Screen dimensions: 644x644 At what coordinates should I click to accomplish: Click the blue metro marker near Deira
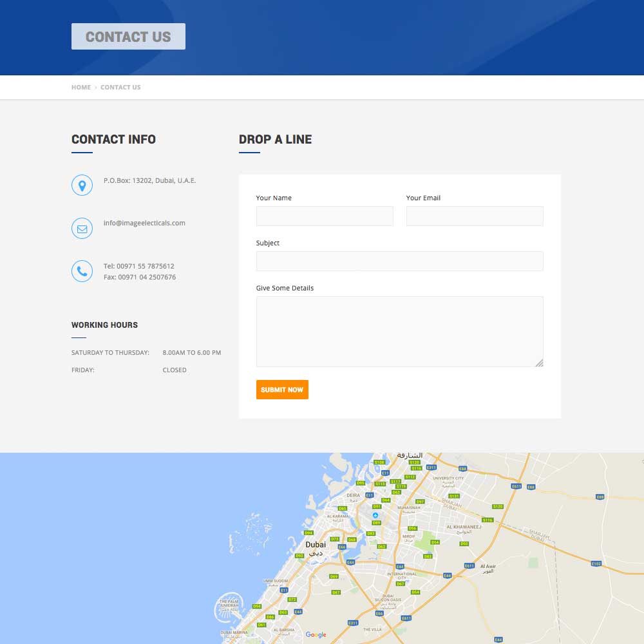[x=375, y=515]
